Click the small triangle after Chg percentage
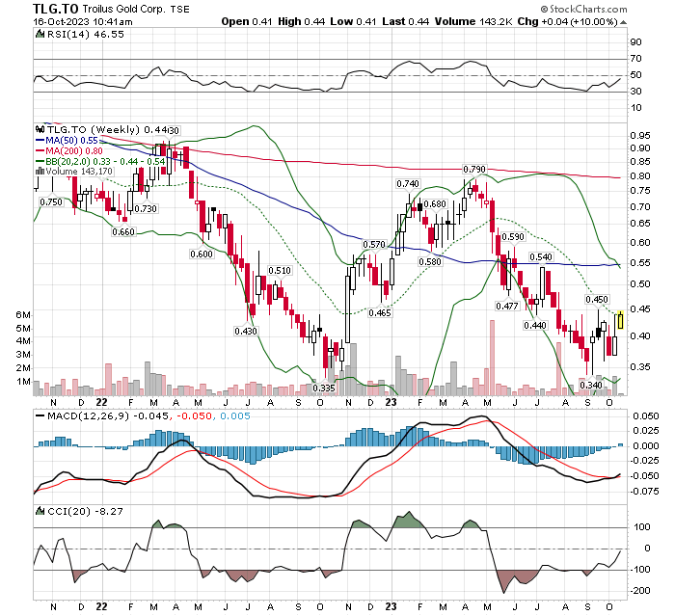This screenshot has width=675, height=616. (623, 22)
